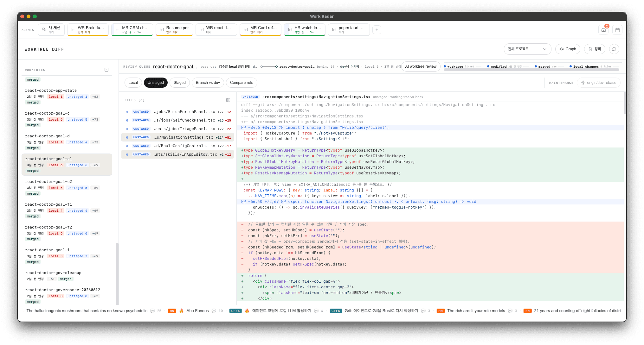
Task: Open the Graph view
Action: pyautogui.click(x=568, y=49)
